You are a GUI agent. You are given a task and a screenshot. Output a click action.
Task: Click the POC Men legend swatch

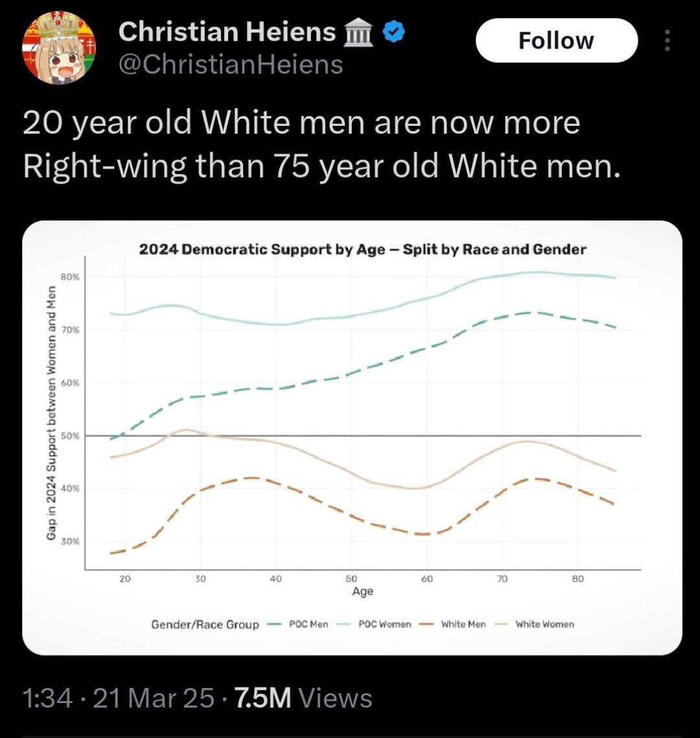pos(274,625)
